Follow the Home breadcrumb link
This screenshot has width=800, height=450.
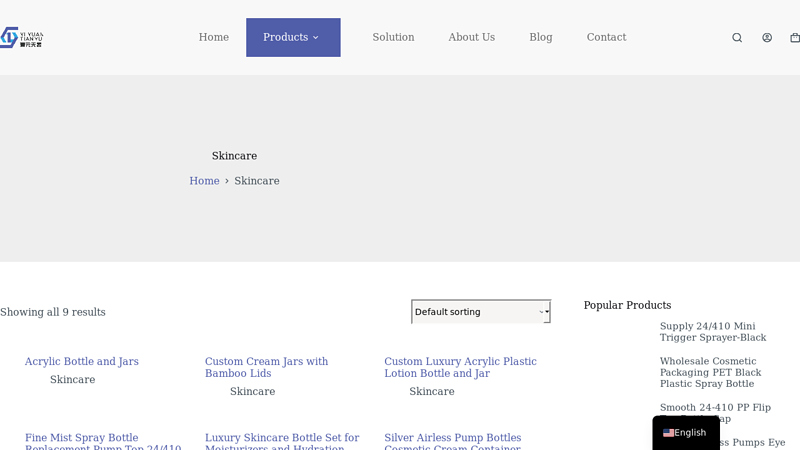(x=204, y=181)
